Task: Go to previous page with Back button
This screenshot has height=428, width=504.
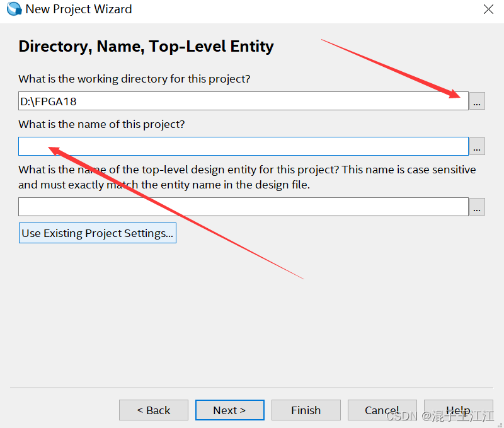Action: 154,410
